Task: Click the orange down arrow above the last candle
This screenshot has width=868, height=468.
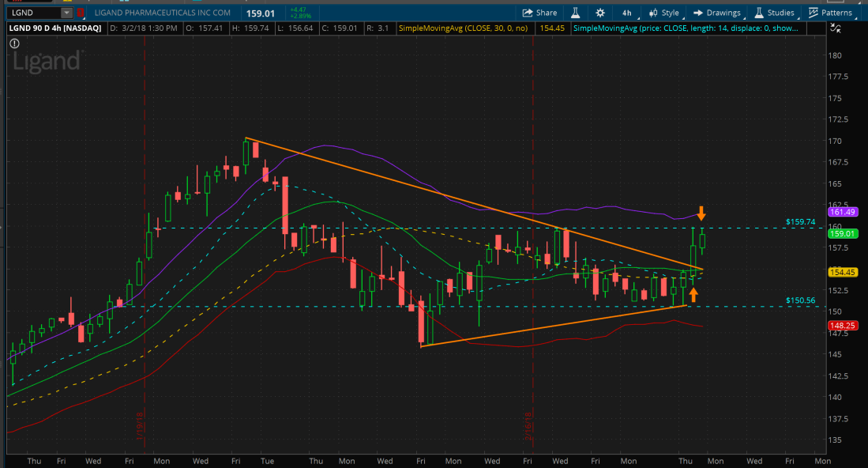Action: (701, 213)
